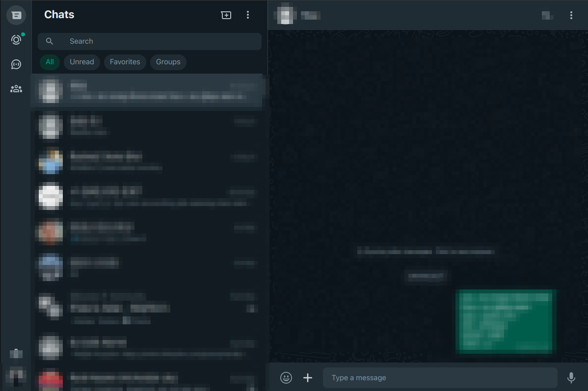This screenshot has width=588, height=391.
Task: Open the Status updates panel
Action: point(16,39)
